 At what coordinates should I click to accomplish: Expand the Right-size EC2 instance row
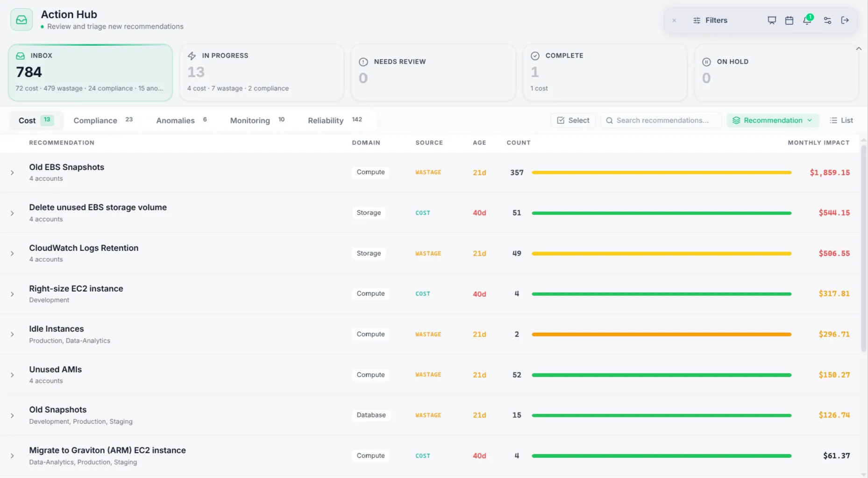pos(12,294)
